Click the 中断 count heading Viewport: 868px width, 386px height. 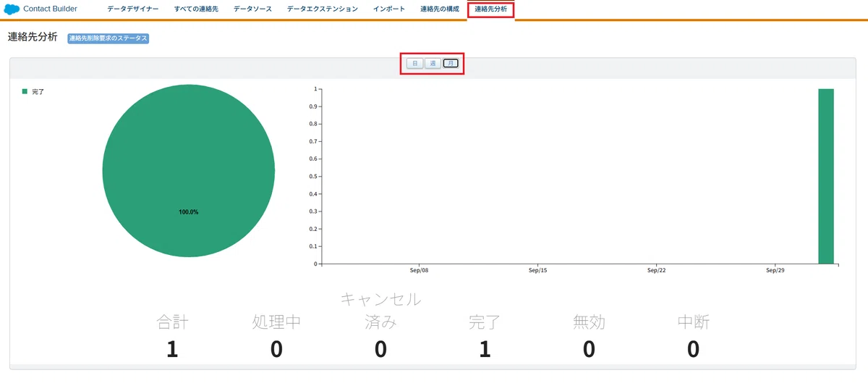(x=693, y=322)
